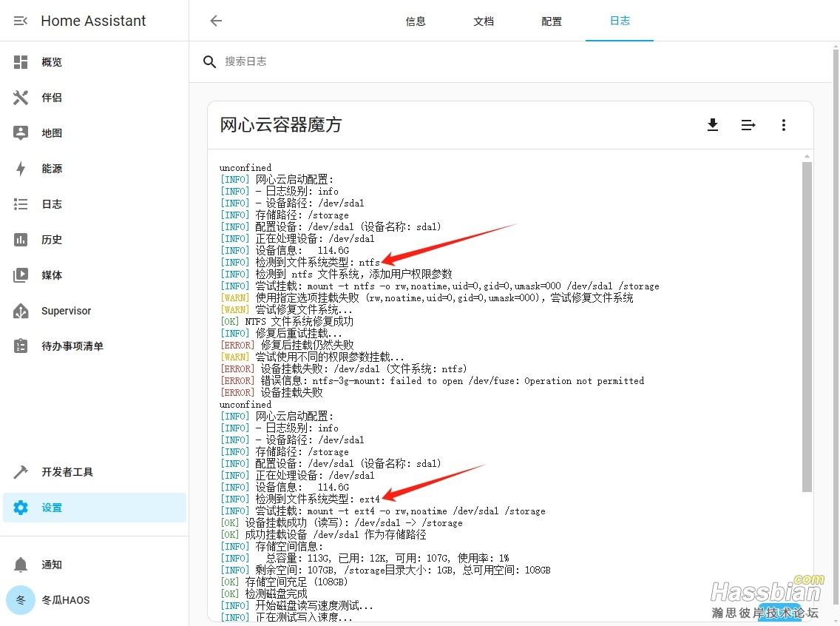Open 伴侣 in the sidebar

[52, 98]
